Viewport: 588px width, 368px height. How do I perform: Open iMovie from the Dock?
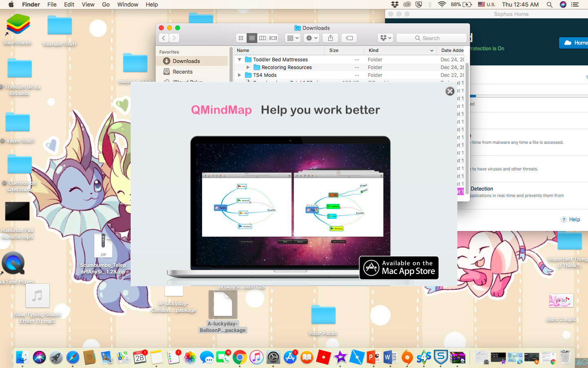pos(340,357)
